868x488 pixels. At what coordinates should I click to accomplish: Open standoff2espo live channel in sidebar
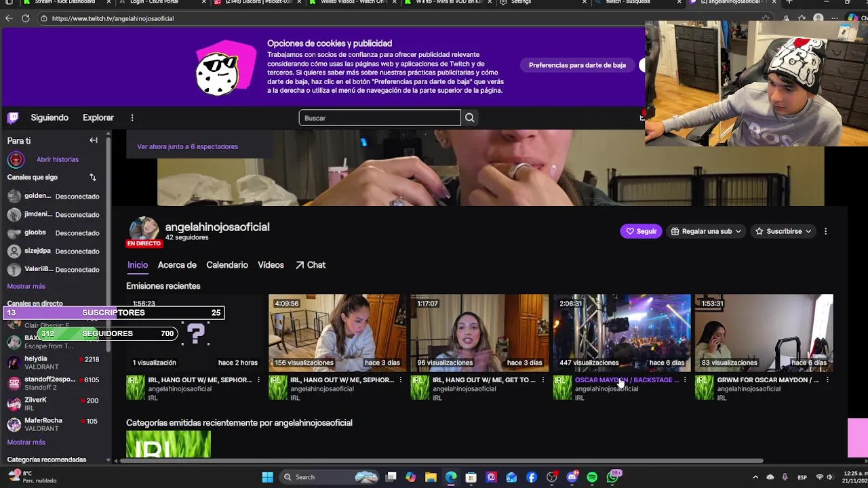(x=54, y=383)
